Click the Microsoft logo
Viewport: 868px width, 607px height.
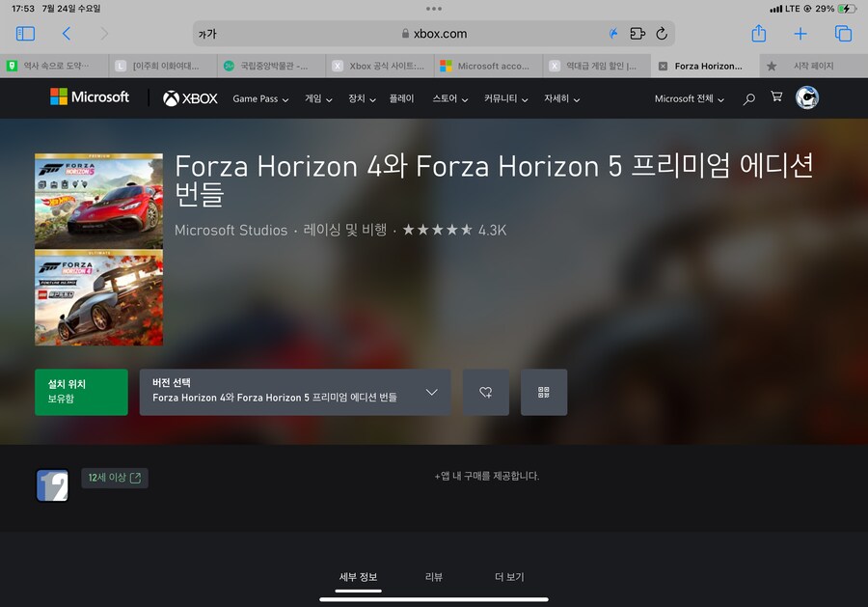tap(89, 97)
